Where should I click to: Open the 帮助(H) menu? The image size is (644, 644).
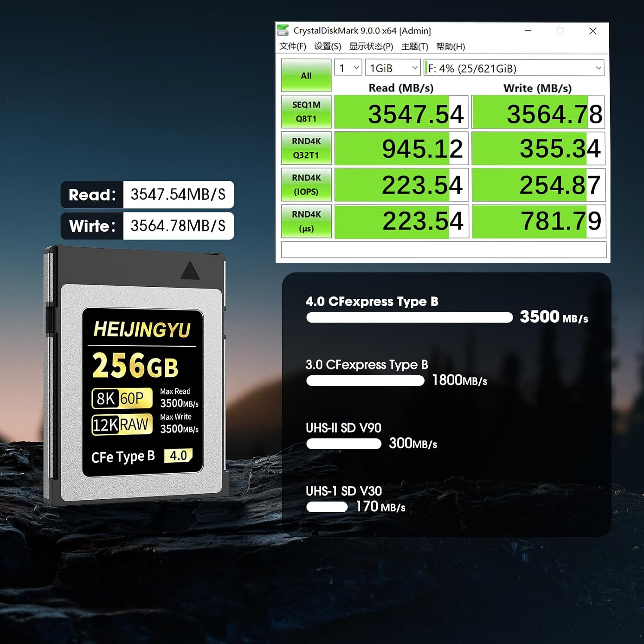point(450,46)
